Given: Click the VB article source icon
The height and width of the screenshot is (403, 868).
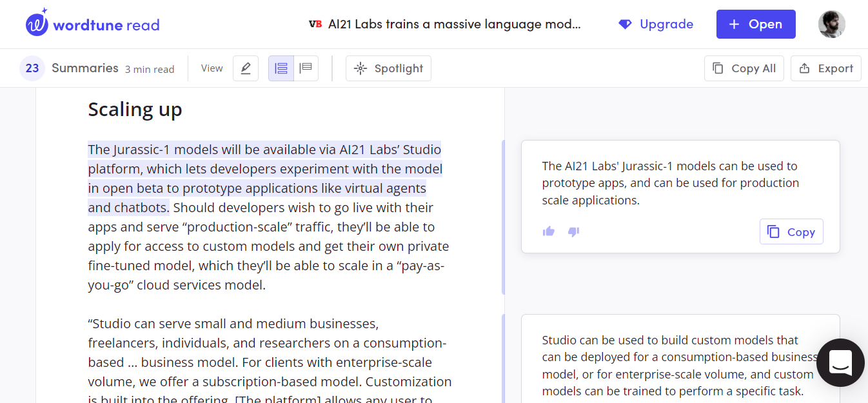Looking at the screenshot, I should 315,25.
